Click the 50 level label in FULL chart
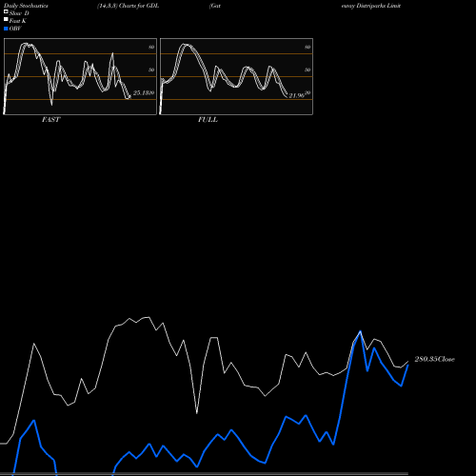476x476 pixels. tap(307, 69)
